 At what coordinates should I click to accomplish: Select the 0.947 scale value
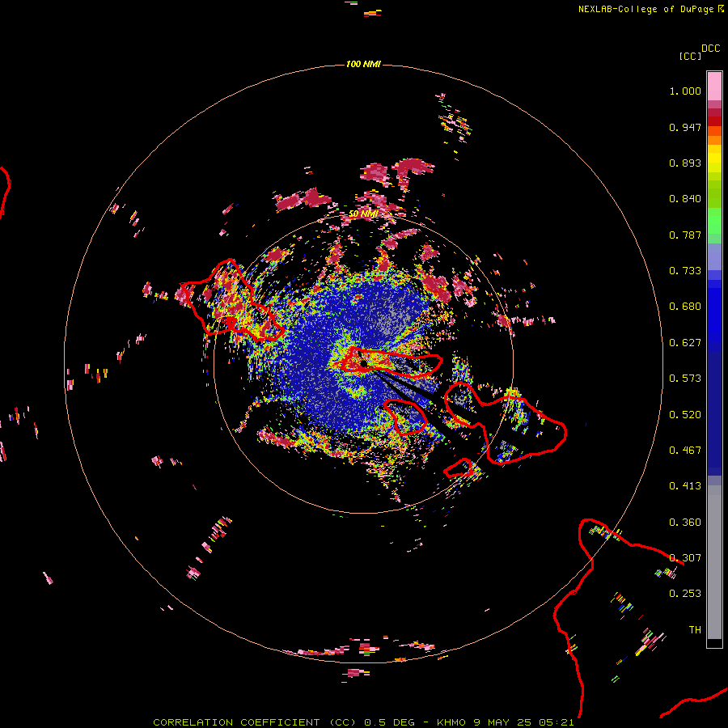685,127
